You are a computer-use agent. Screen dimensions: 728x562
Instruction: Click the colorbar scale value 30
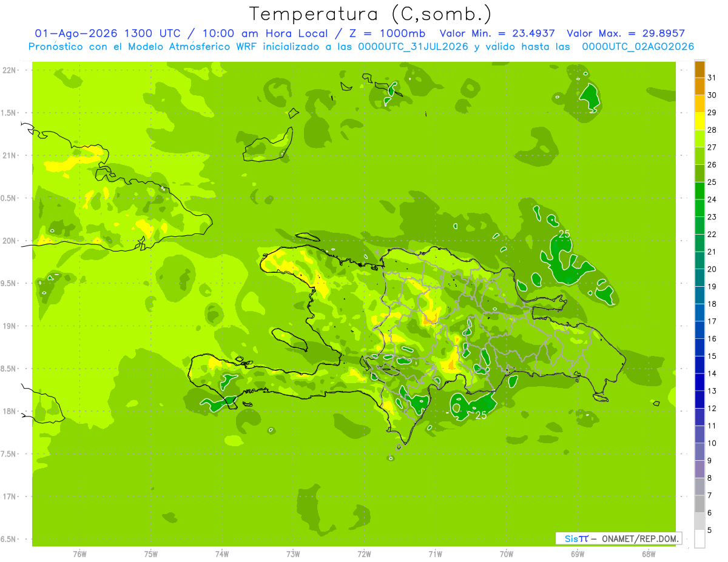(712, 95)
